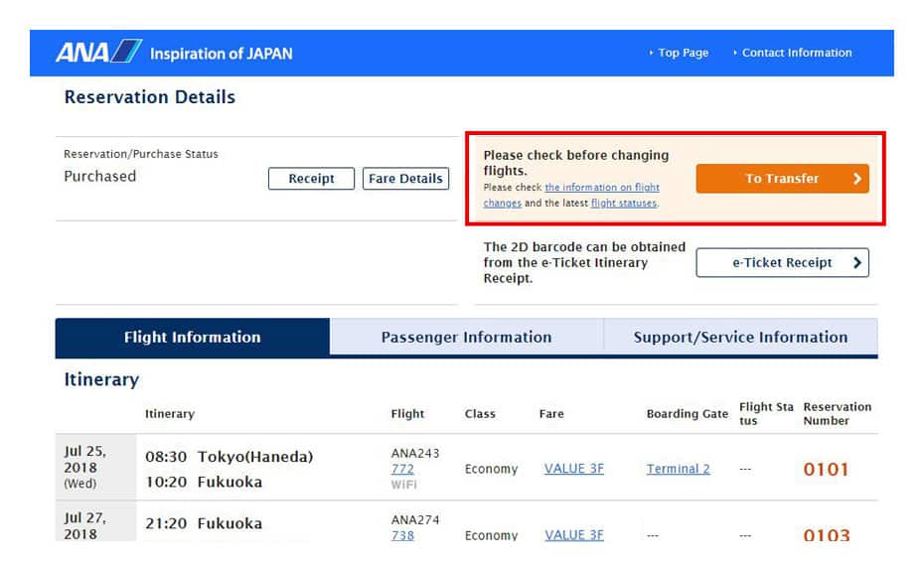Open Terminal 2 boarding gate link
Screen dimensions: 924x571
(x=678, y=469)
